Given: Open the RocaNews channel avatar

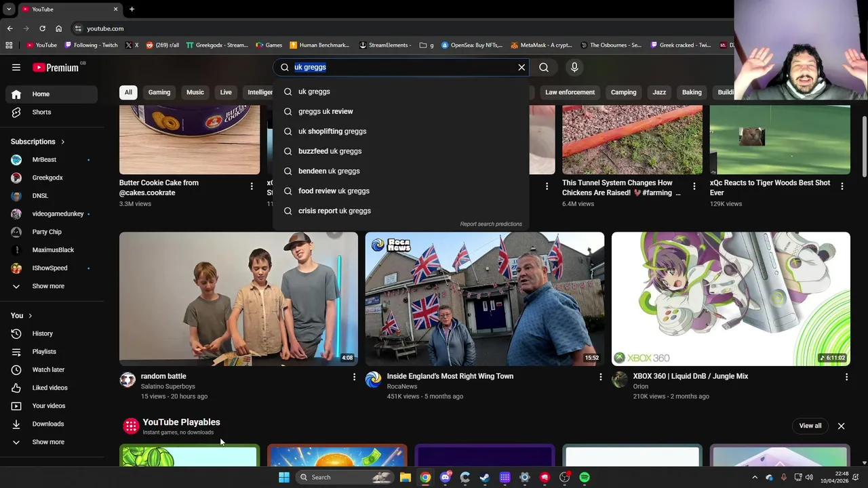Looking at the screenshot, I should (x=374, y=380).
